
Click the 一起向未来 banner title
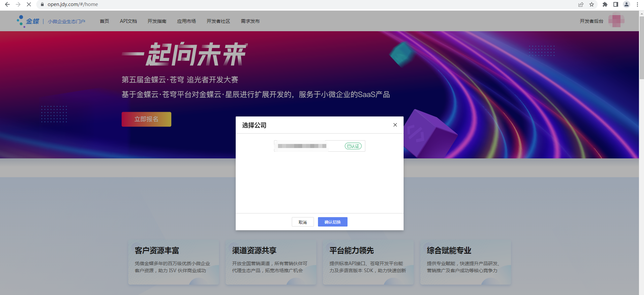pyautogui.click(x=185, y=54)
